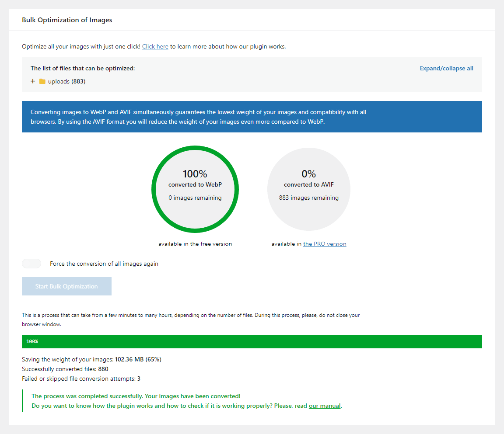
Task: Click the '0 images remaining' WebP text
Action: coord(195,198)
